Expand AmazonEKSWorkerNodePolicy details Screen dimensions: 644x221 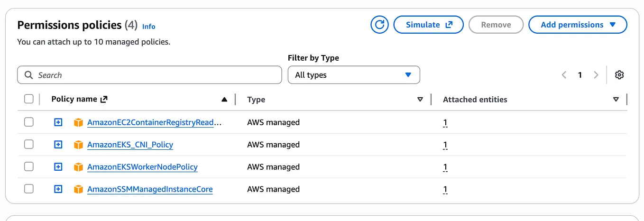58,167
